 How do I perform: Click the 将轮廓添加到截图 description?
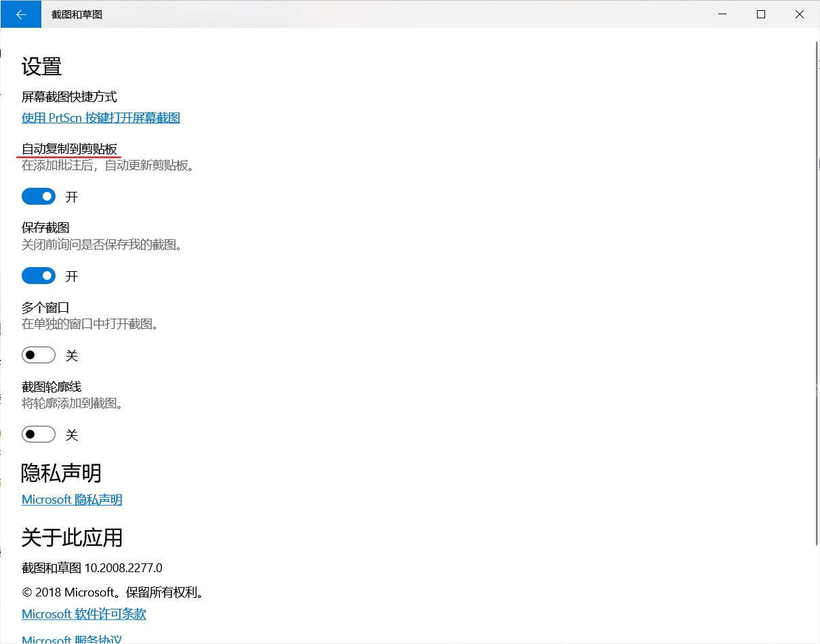click(x=73, y=403)
